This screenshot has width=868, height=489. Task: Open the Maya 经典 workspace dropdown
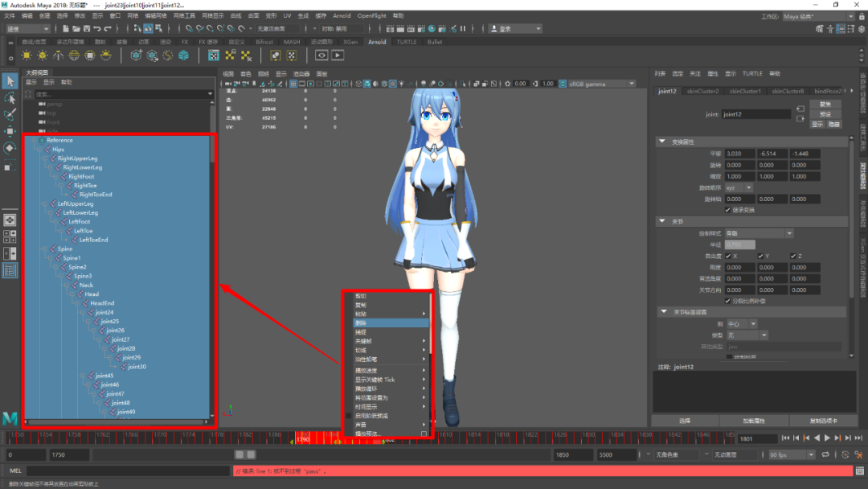point(818,16)
